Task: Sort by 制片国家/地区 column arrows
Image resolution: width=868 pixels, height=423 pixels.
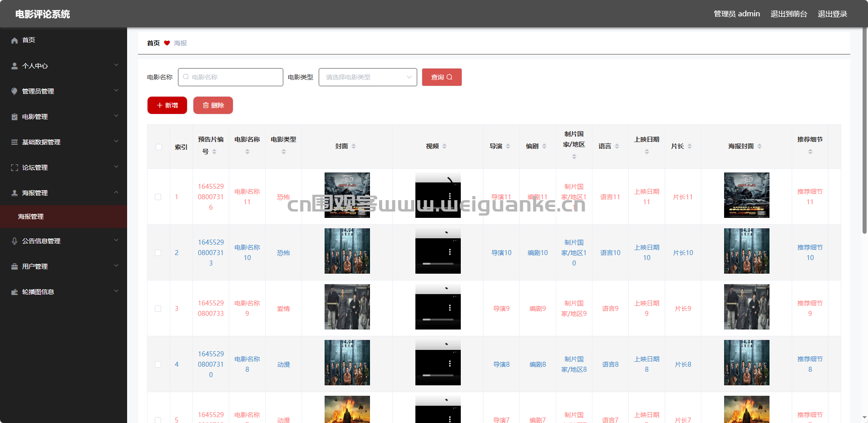Action: (574, 157)
